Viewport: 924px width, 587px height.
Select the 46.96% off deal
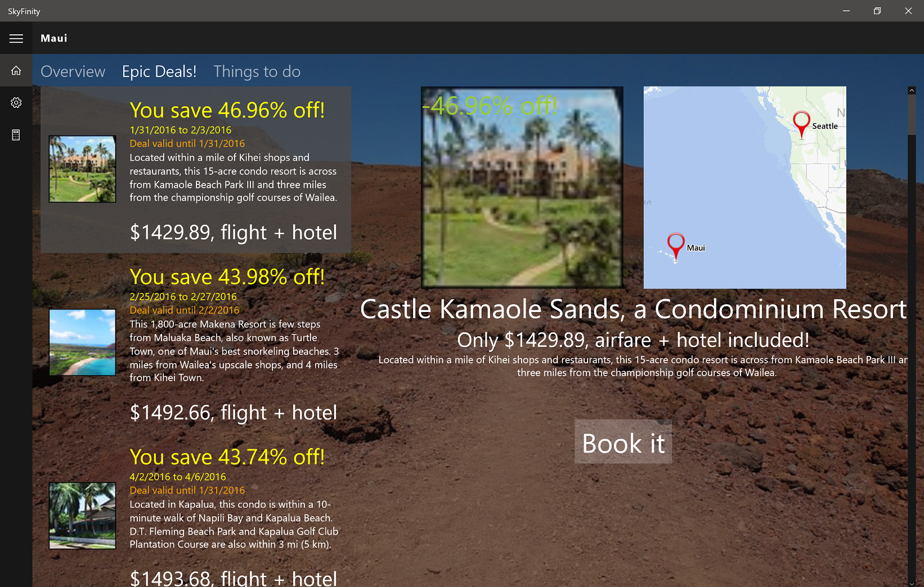196,170
